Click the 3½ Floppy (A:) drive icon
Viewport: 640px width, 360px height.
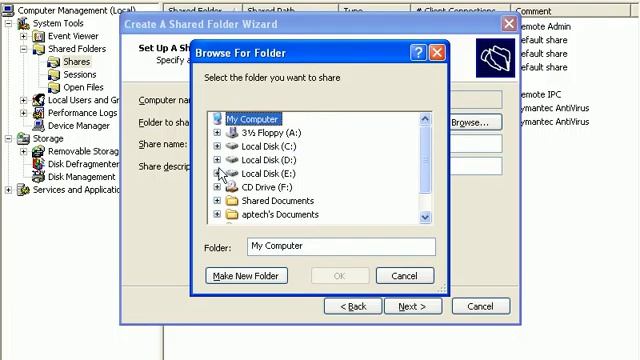[232, 133]
